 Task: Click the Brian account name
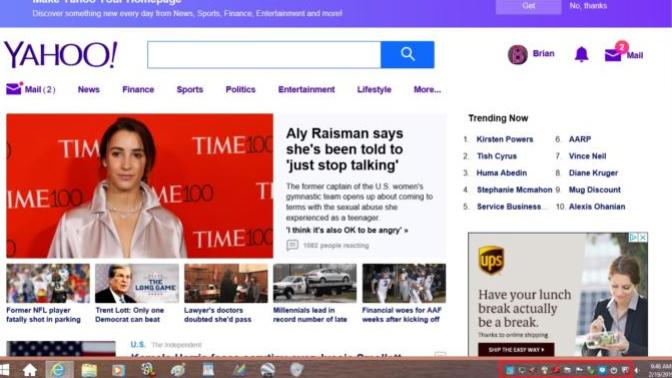click(543, 54)
